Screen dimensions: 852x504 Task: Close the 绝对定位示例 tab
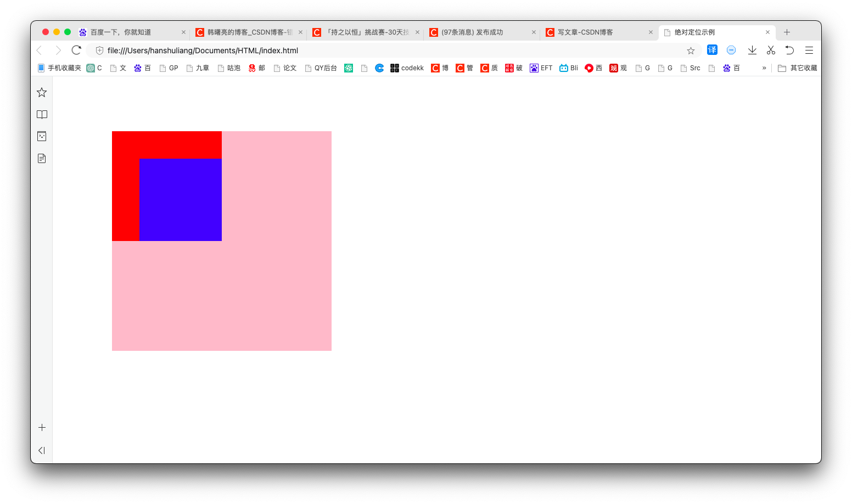pyautogui.click(x=767, y=32)
